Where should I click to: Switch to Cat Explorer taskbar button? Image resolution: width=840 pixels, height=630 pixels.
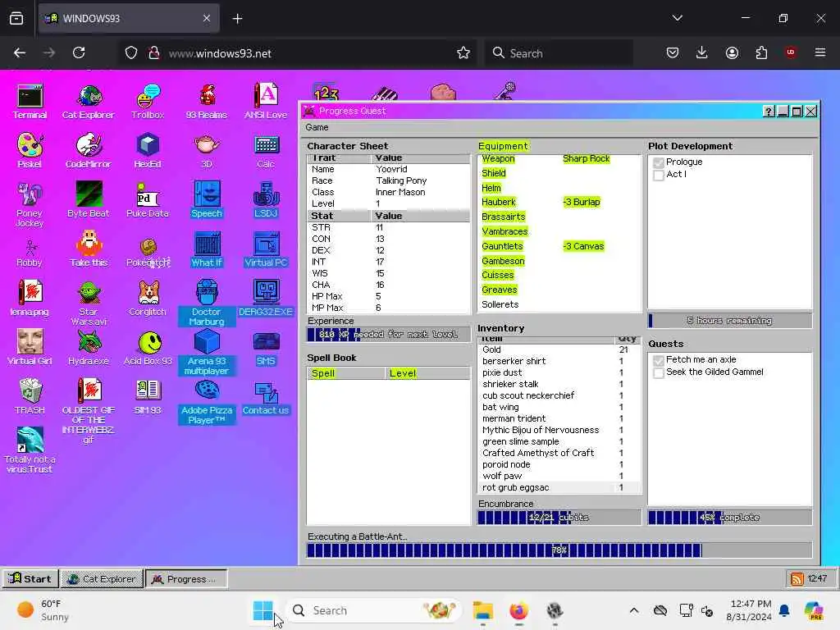tap(102, 578)
